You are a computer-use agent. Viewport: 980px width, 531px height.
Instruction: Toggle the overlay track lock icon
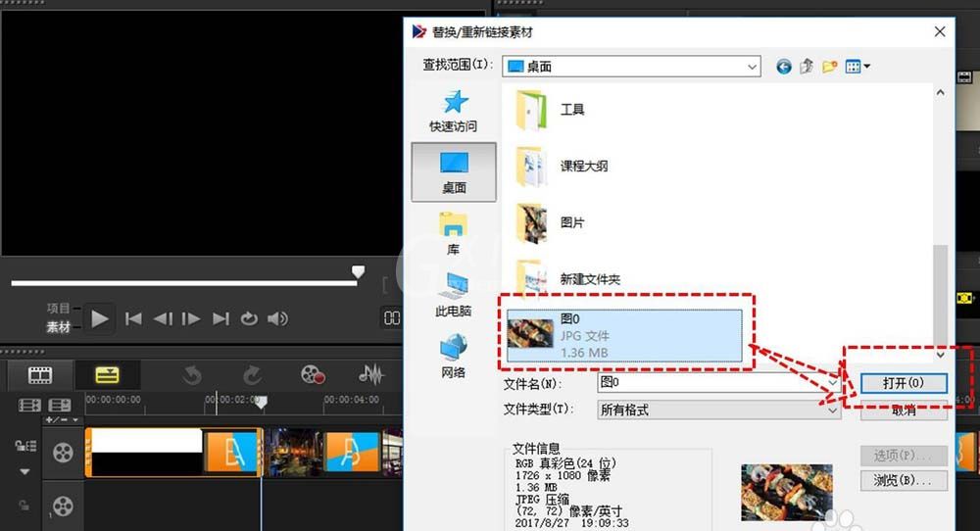(x=24, y=505)
